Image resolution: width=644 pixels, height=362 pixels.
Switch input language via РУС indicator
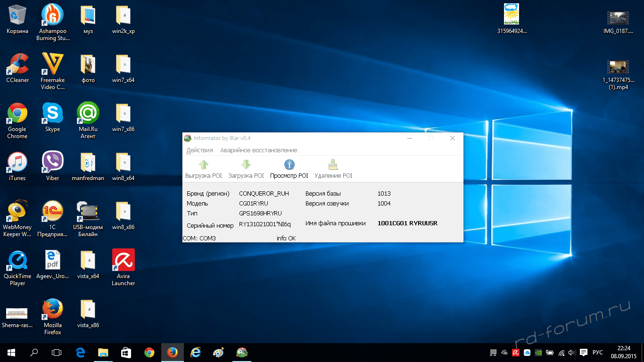[597, 353]
